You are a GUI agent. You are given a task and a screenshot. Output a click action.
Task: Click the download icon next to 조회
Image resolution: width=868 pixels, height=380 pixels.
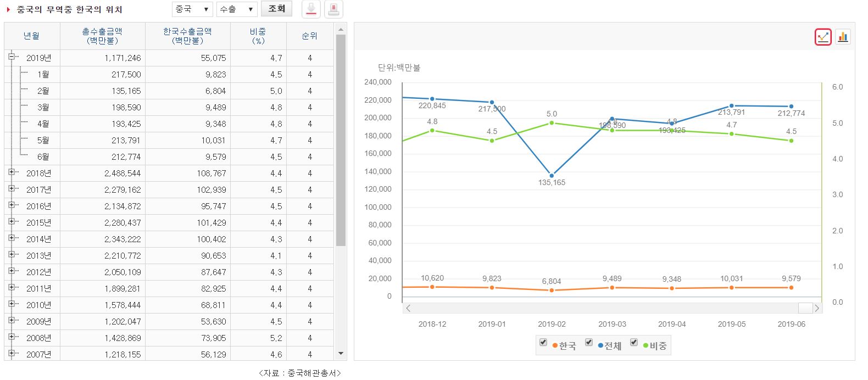click(311, 9)
